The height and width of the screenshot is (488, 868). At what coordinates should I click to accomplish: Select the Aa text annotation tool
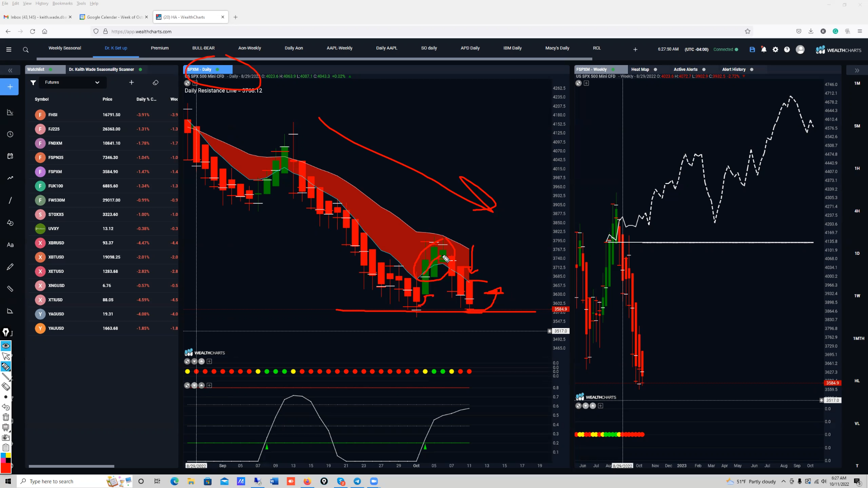click(10, 244)
